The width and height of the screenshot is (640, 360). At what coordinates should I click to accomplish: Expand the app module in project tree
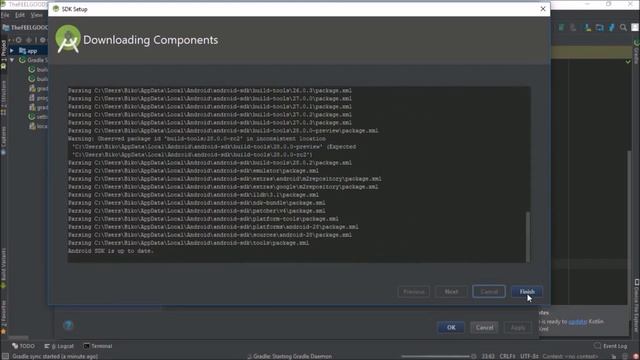[x=12, y=51]
